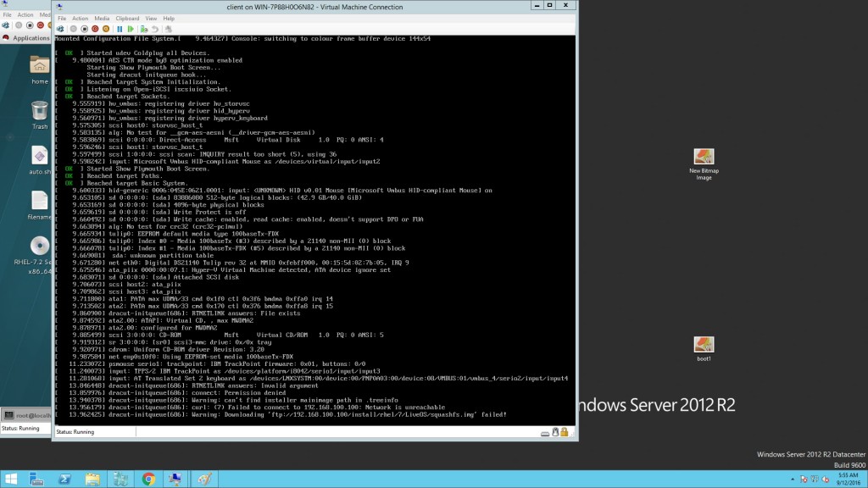This screenshot has height=488, width=868.
Task: Click 'Status: Running' in client status bar
Action: point(75,432)
